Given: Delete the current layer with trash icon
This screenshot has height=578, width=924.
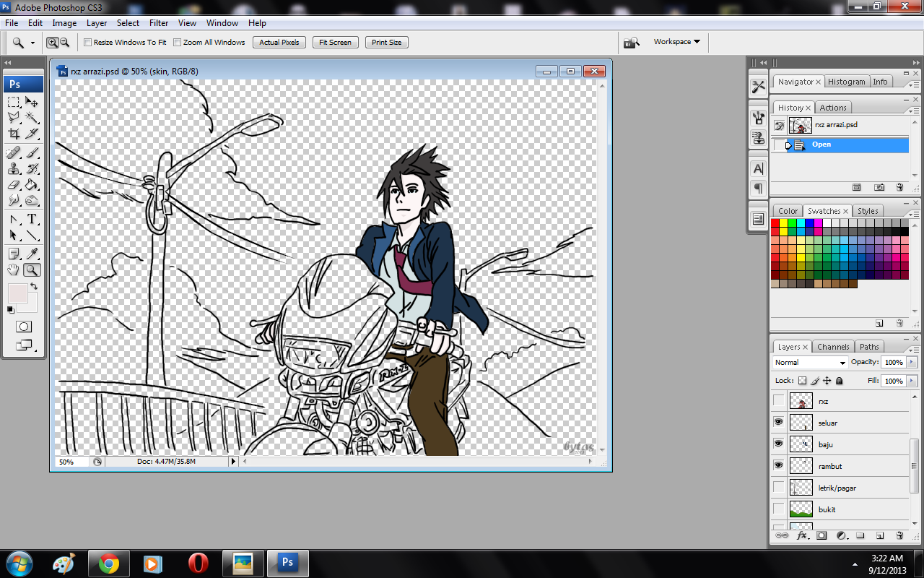Looking at the screenshot, I should 899,536.
